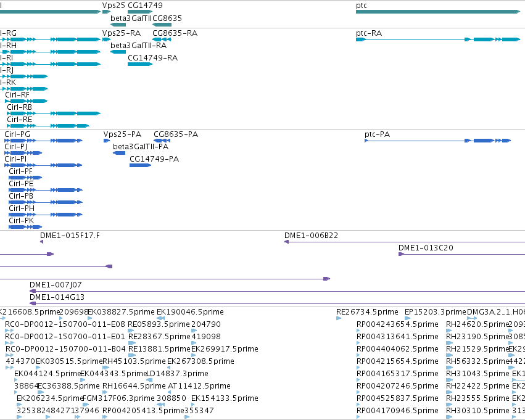This screenshot has height=420, width=525.
Task: Click the Cirl-PF protein label
Action: coord(21,171)
